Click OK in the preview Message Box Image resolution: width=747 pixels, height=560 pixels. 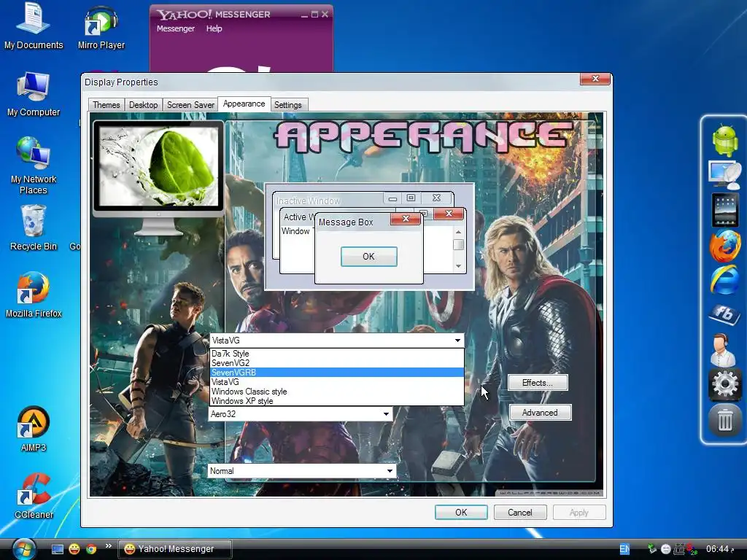368,257
